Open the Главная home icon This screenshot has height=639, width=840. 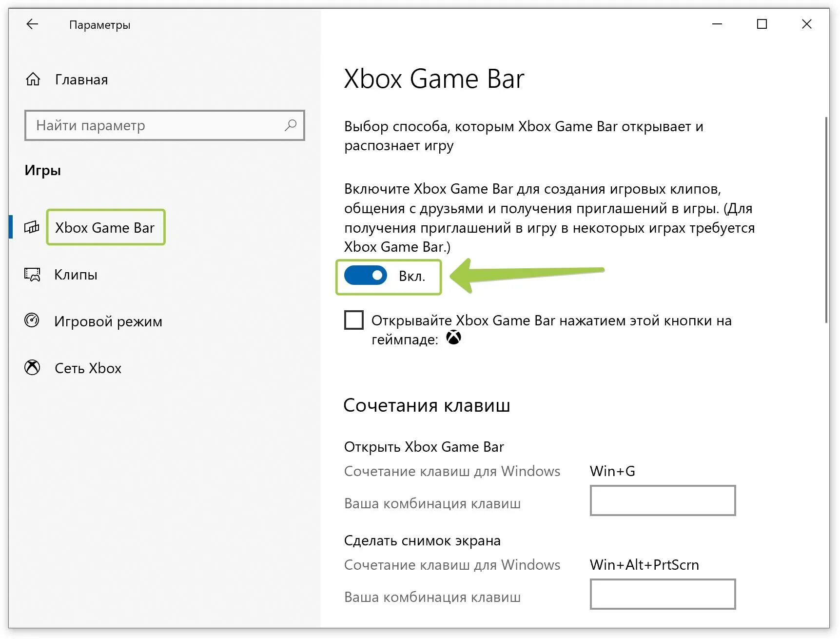pyautogui.click(x=33, y=79)
